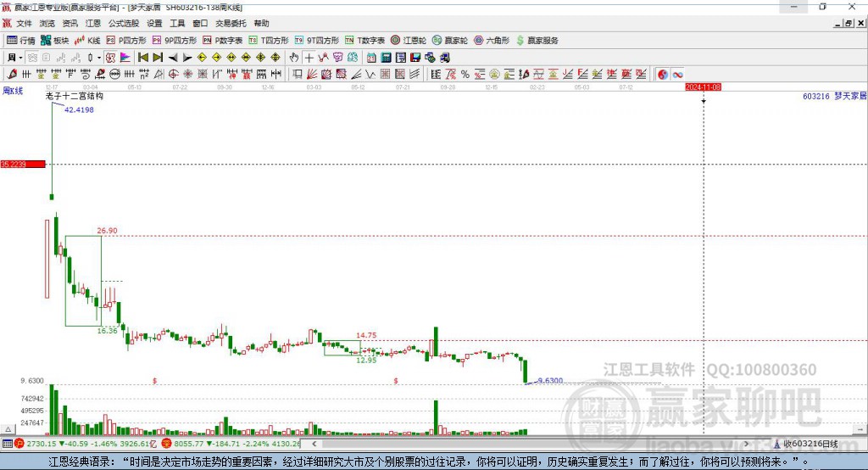The image size is (868, 470).
Task: Click the floppy disk save icon
Action: (415, 58)
